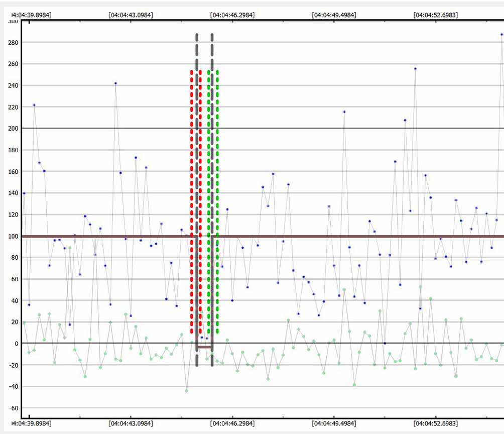Click the bottom [04:04:49.4984] timestamp label

[334, 423]
